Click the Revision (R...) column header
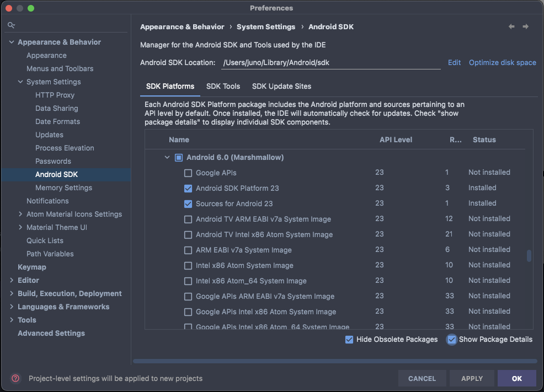544x392 pixels. click(455, 139)
